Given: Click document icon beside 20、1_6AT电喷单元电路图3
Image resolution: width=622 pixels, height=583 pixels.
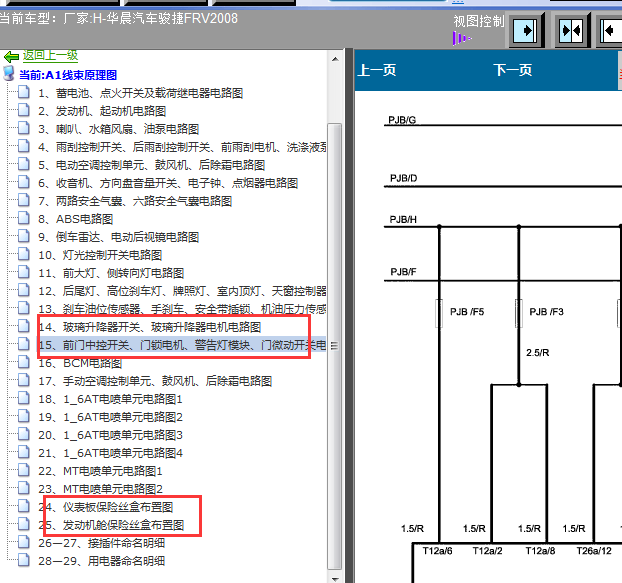Looking at the screenshot, I should click(x=23, y=433).
